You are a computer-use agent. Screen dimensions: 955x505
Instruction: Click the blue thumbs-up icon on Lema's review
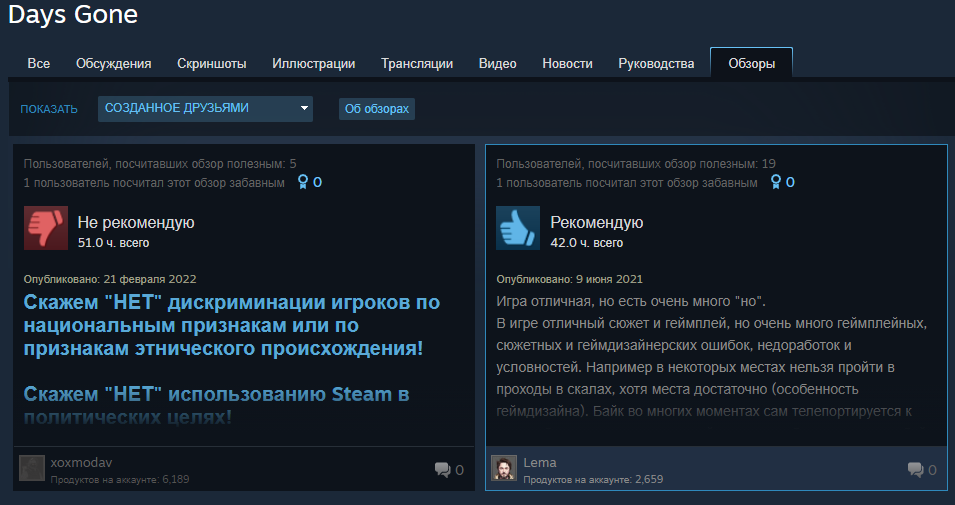point(518,228)
